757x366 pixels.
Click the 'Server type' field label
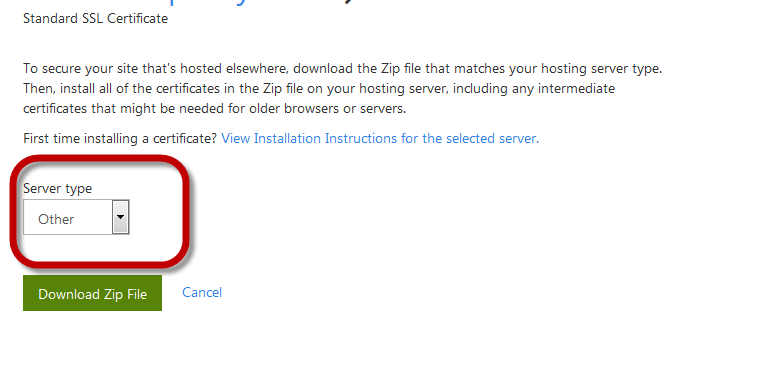pos(57,188)
